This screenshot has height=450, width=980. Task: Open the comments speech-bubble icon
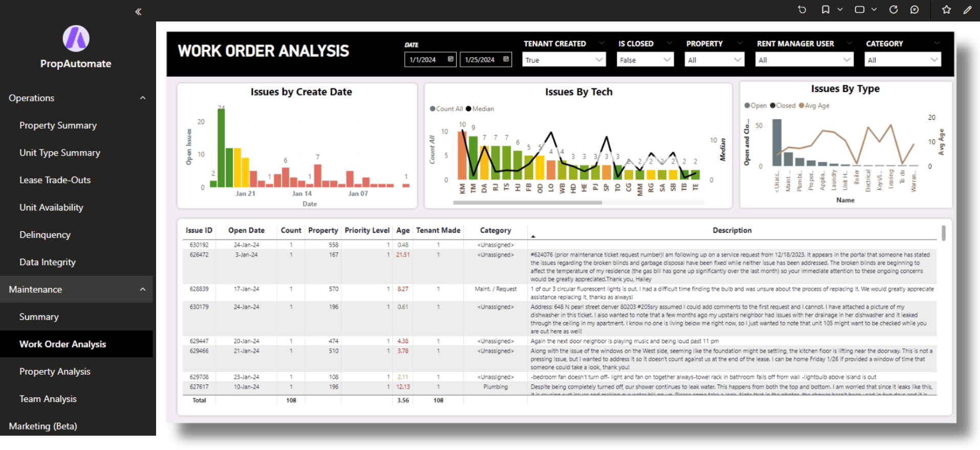point(914,9)
